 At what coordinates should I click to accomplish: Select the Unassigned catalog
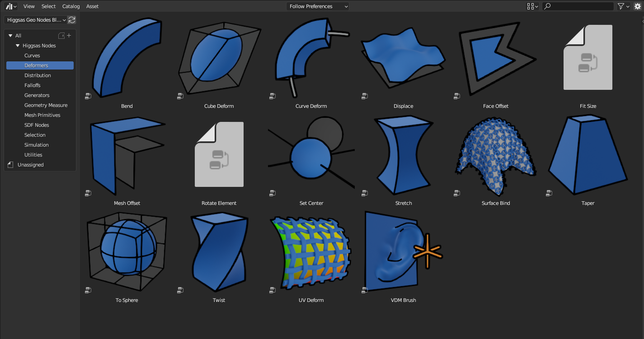click(x=30, y=165)
